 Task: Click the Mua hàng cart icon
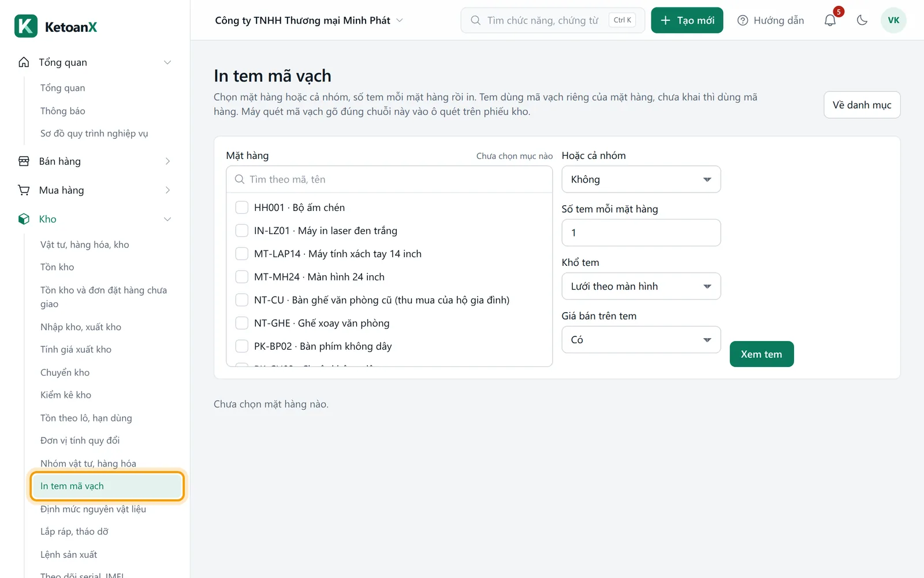[24, 190]
